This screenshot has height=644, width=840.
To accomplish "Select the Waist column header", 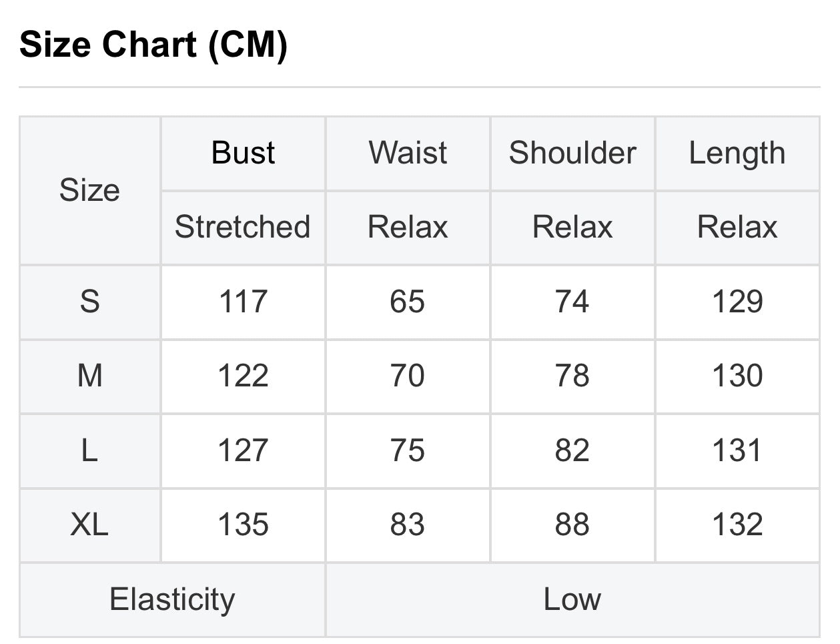I will (x=408, y=153).
